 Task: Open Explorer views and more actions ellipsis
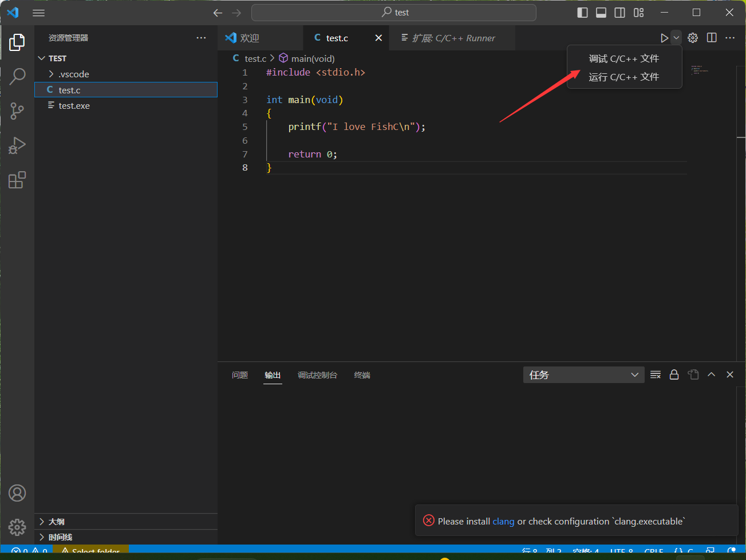(201, 38)
